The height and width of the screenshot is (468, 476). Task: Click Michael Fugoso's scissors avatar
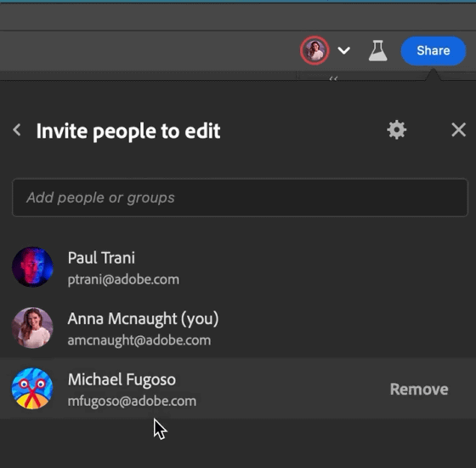click(32, 389)
